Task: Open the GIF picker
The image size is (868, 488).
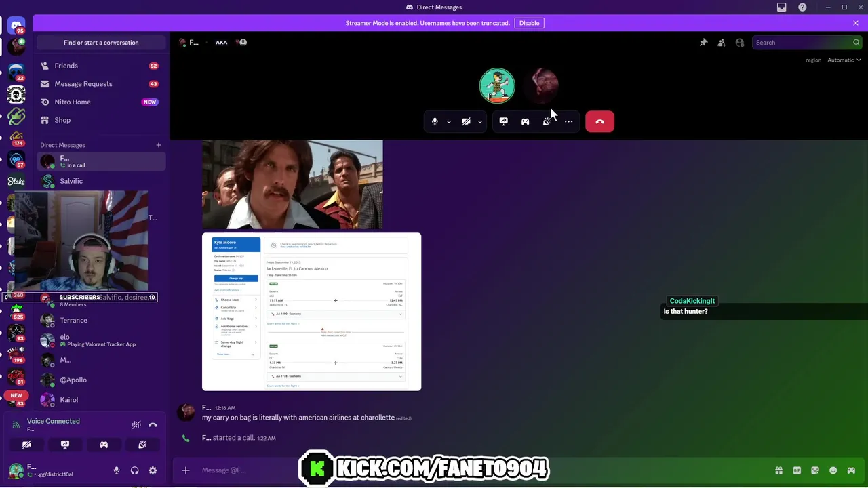Action: (x=797, y=470)
